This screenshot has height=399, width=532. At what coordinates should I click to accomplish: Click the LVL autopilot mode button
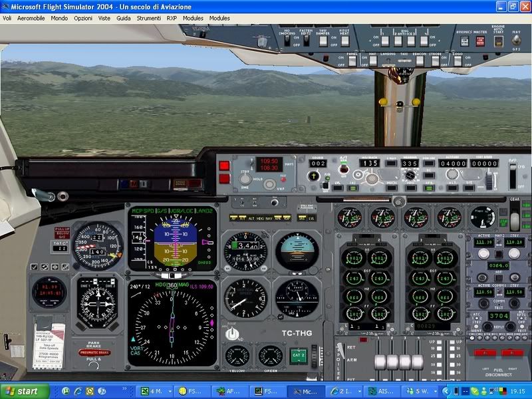pos(338,188)
